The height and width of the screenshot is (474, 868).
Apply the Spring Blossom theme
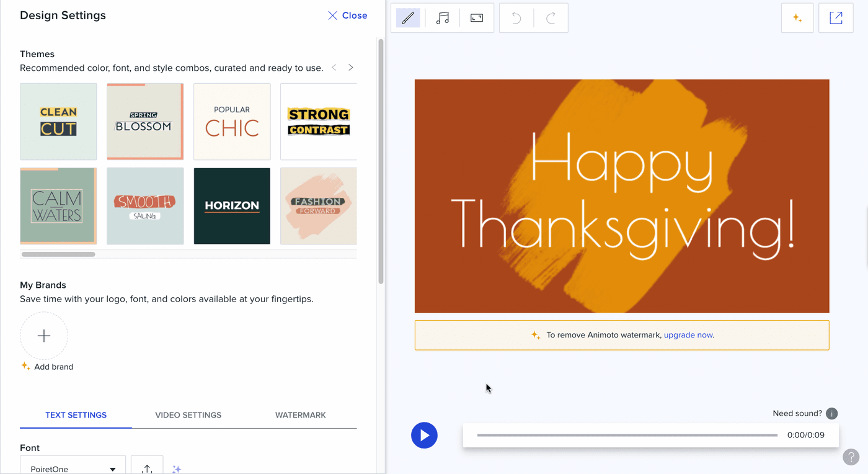tap(145, 122)
